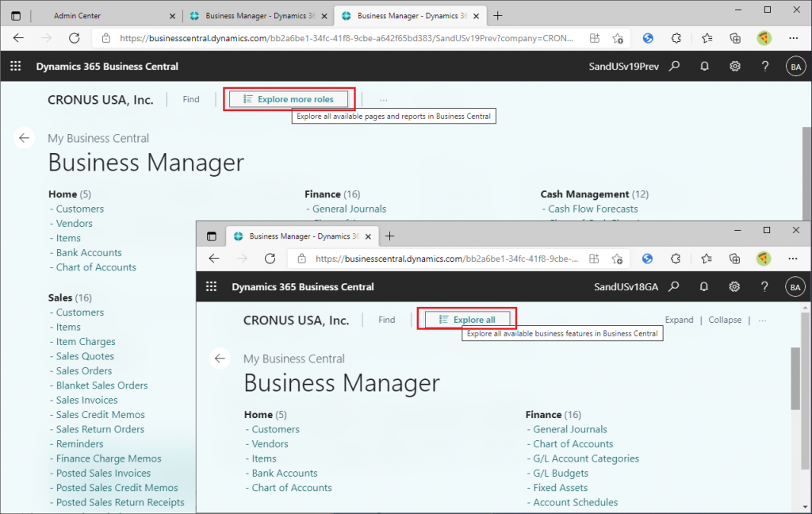Screen dimensions: 812x514
Task: Go back in the back browser window
Action: 19,38
